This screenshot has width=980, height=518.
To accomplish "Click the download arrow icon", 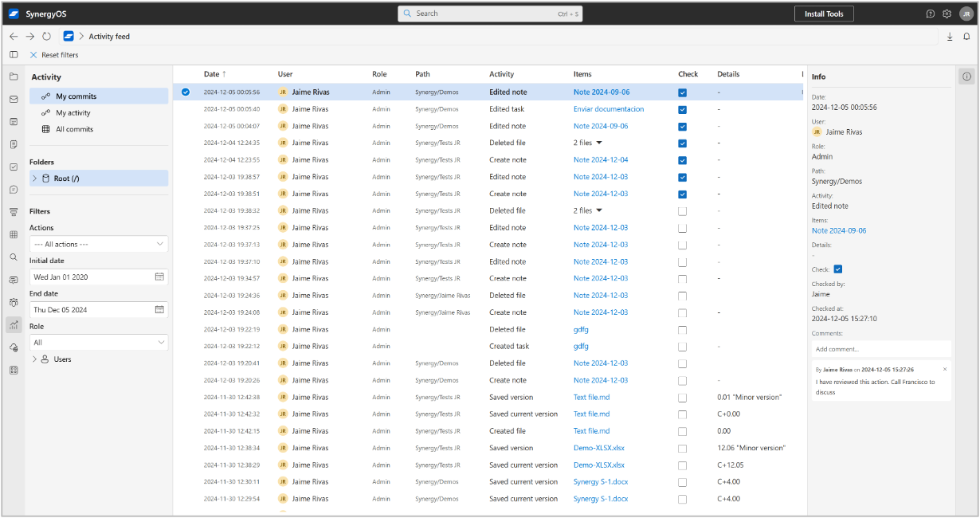I will tap(950, 37).
